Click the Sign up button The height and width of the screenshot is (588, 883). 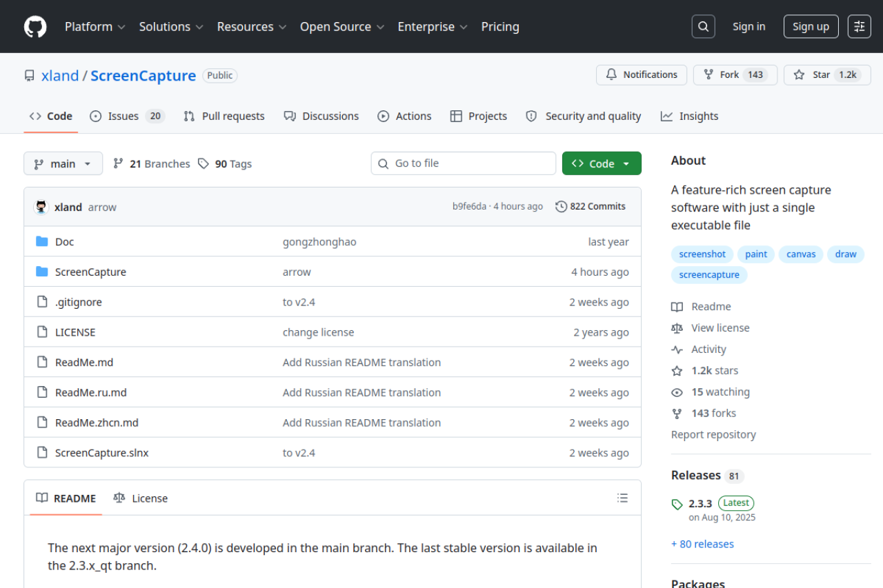point(811,27)
